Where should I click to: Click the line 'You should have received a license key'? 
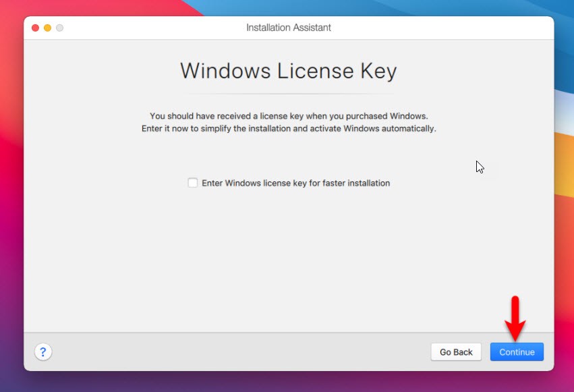[x=289, y=116]
